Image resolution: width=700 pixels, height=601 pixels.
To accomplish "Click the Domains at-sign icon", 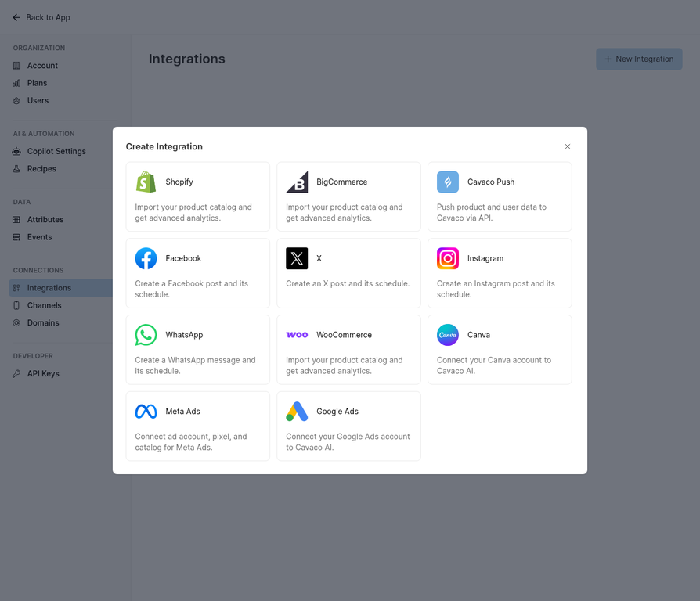I will [16, 322].
